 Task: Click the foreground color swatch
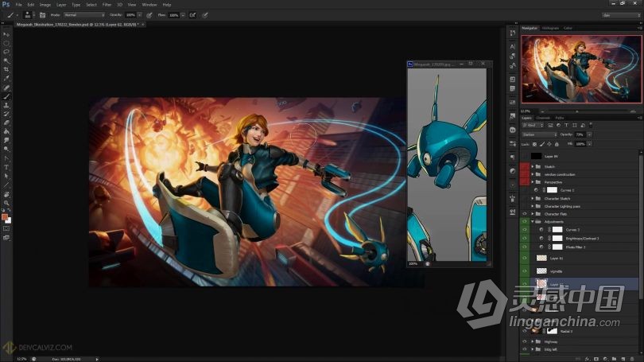point(5,217)
